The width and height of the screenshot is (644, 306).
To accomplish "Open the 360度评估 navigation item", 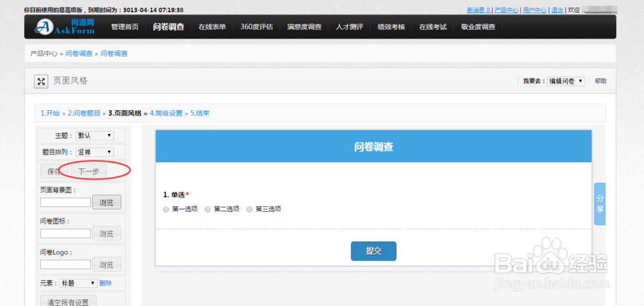I will pyautogui.click(x=257, y=27).
